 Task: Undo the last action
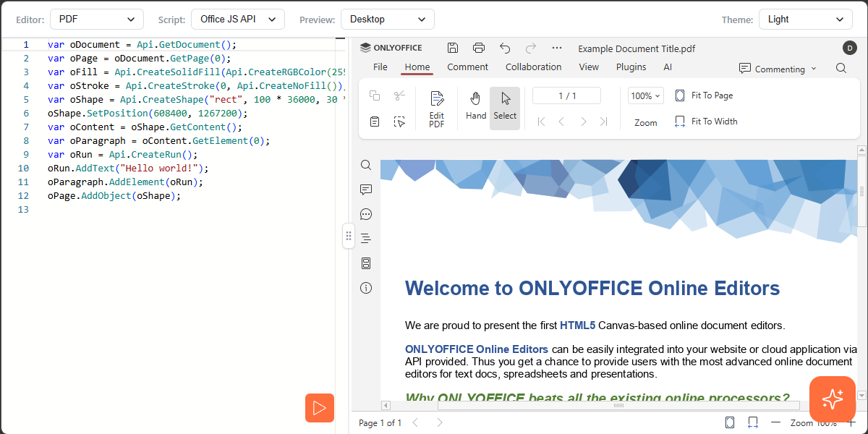(x=505, y=48)
